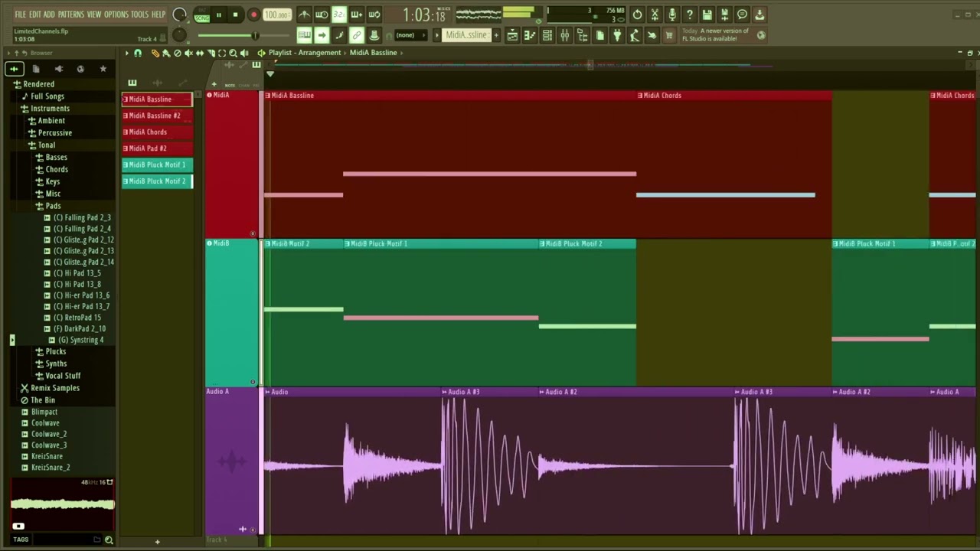The image size is (980, 551).
Task: Select (G) Synstring 4 sample
Action: click(81, 340)
